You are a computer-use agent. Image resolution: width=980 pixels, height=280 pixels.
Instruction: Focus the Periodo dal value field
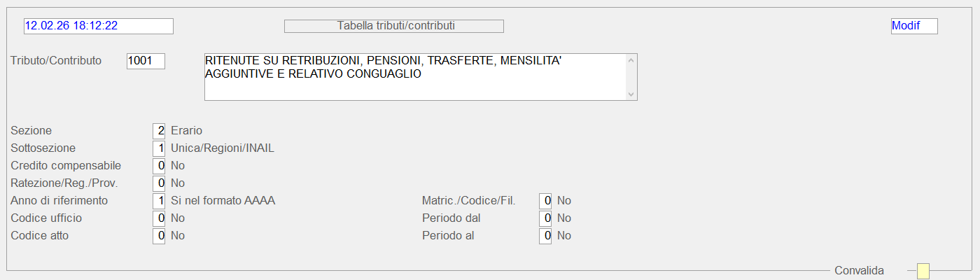(x=545, y=218)
